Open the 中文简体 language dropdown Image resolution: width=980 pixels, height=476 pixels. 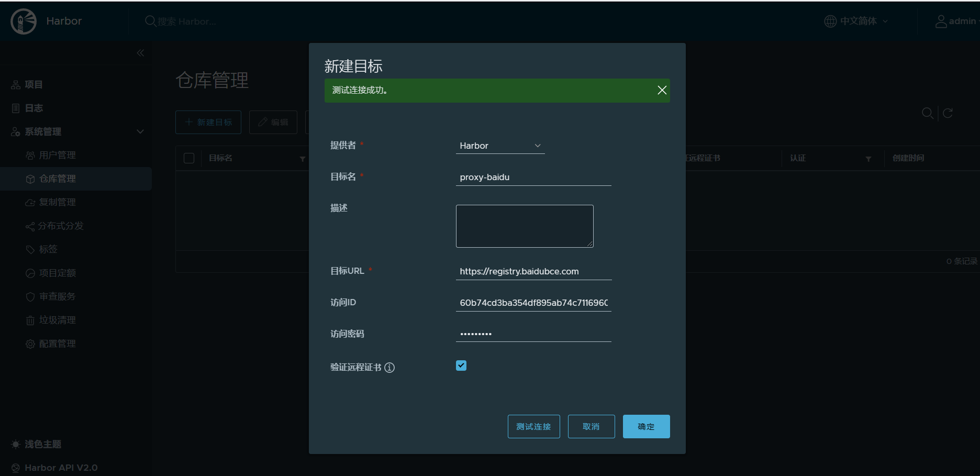[x=856, y=21]
